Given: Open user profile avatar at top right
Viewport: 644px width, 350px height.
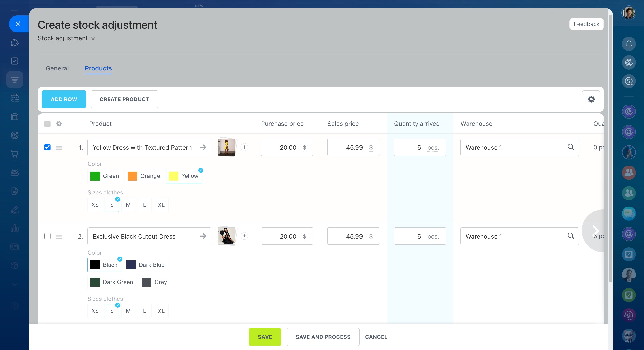Looking at the screenshot, I should click(x=629, y=13).
